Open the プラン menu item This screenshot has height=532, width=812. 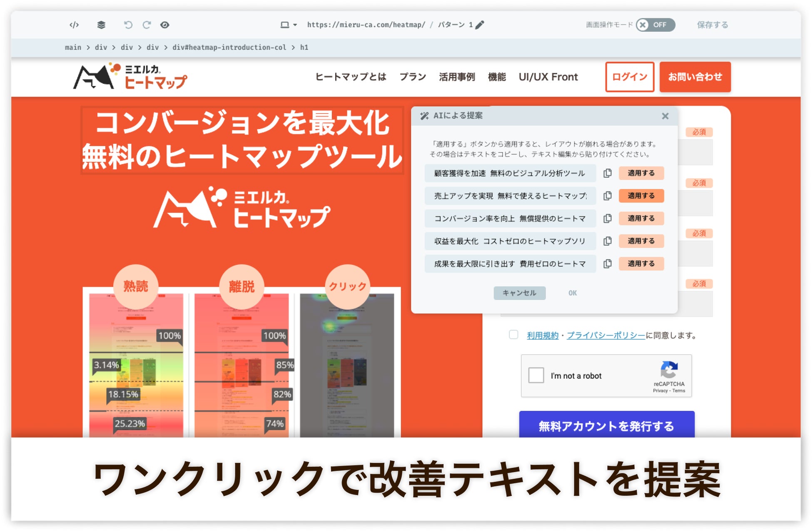(413, 77)
